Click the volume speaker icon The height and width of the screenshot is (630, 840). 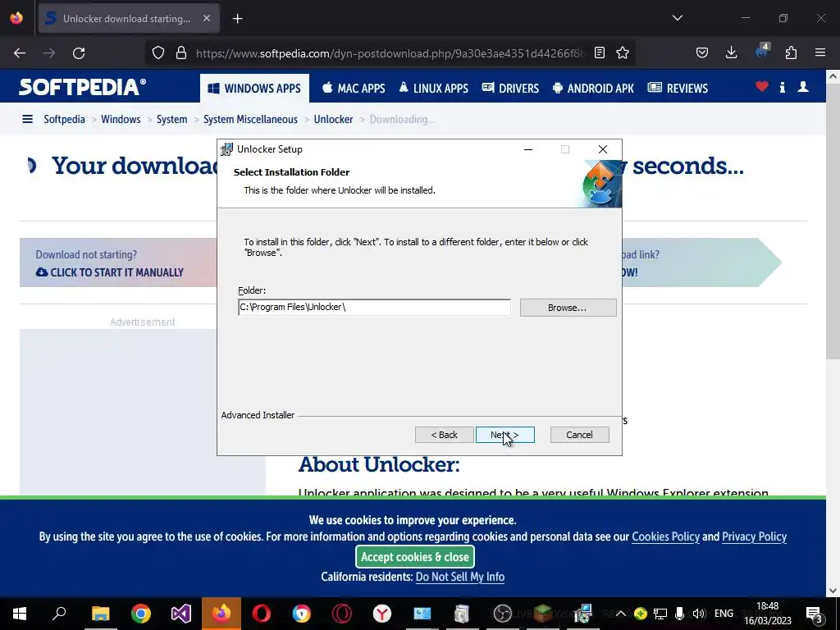tap(699, 614)
